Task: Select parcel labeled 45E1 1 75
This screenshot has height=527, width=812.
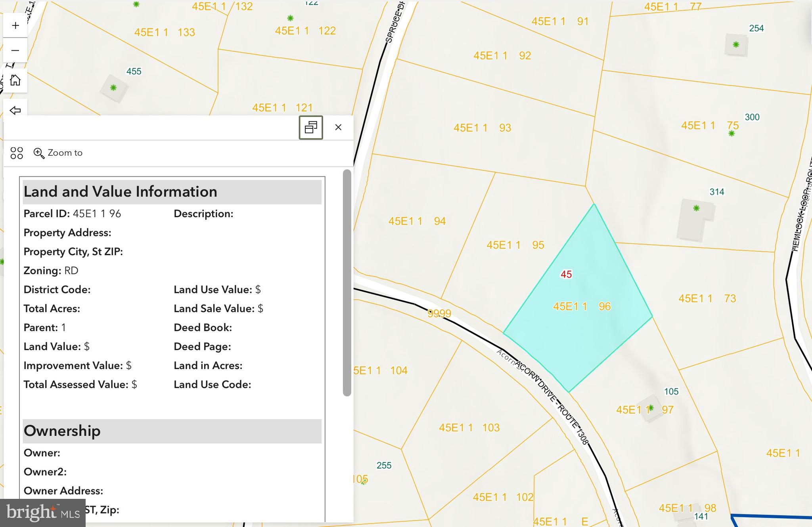Action: 710,126
